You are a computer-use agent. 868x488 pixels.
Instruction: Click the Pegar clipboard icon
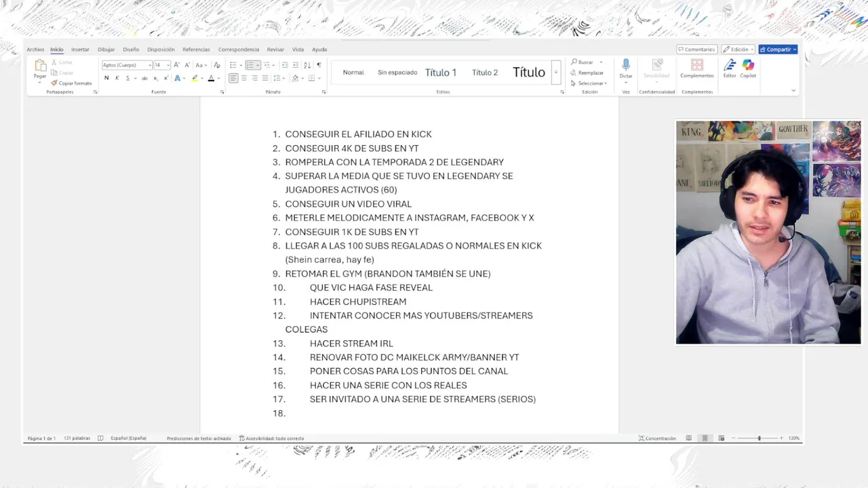[40, 65]
